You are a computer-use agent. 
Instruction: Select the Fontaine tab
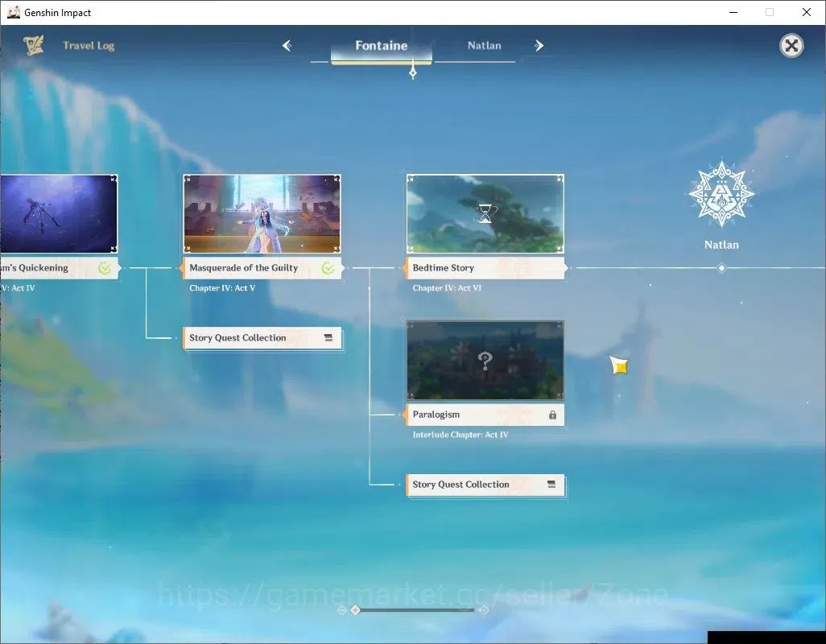point(382,46)
